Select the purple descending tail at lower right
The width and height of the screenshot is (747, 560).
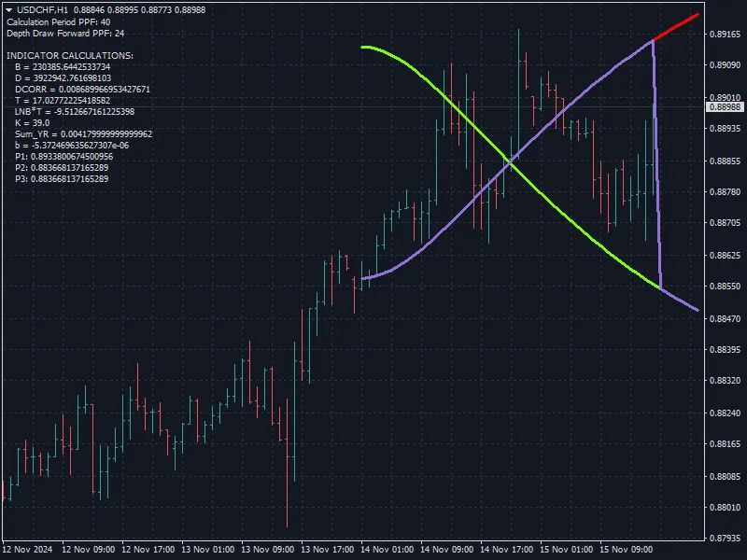680,300
